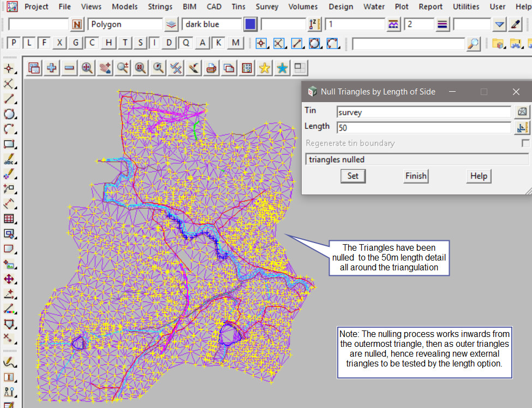
Task: Click the dark blue colour swatch
Action: pos(250,25)
